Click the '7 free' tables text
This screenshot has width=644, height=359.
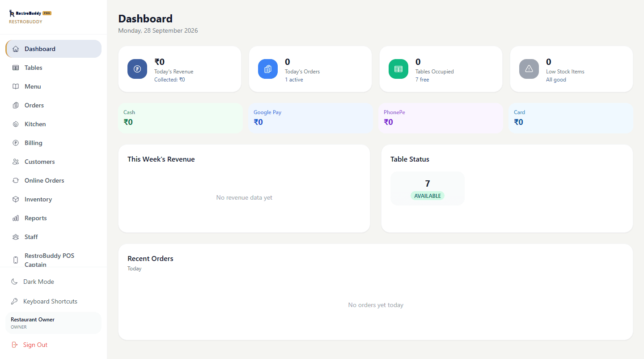(x=422, y=80)
